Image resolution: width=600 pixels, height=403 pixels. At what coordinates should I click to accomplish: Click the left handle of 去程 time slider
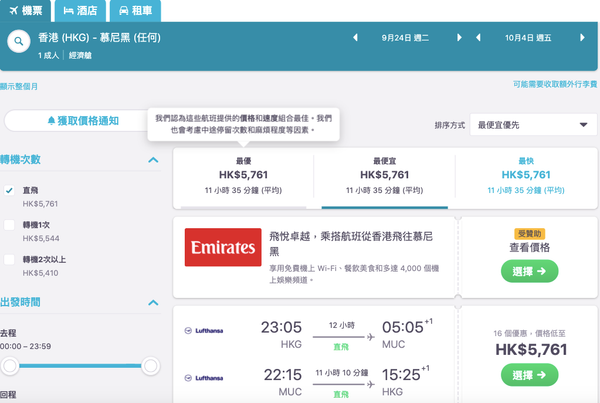(x=10, y=366)
